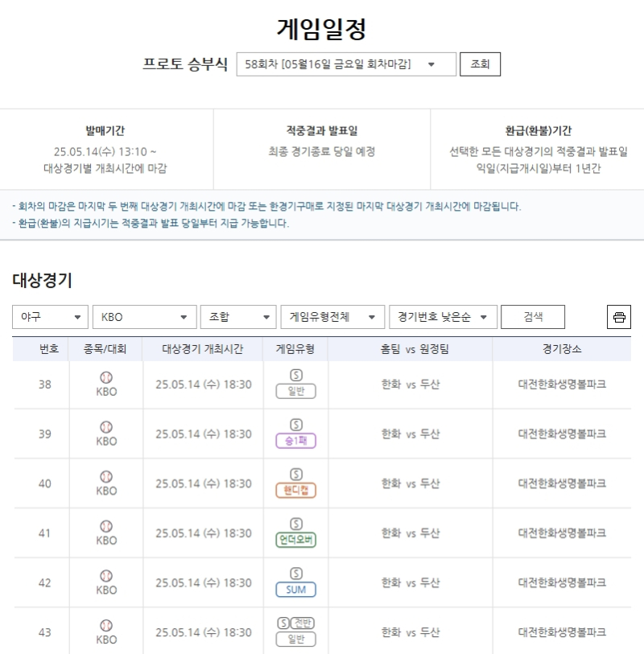Open the 야구 sport dropdown

[x=50, y=317]
